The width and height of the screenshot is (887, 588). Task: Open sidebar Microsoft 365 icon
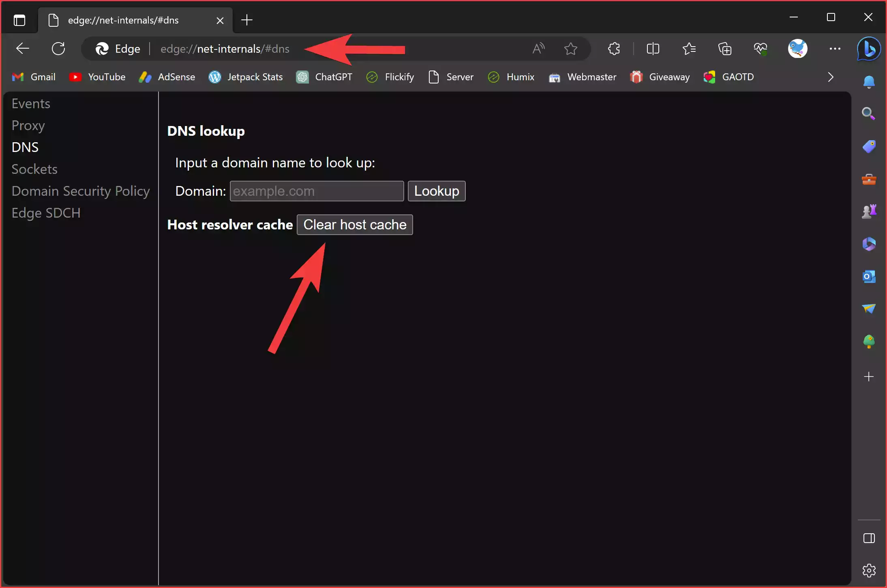point(869,244)
